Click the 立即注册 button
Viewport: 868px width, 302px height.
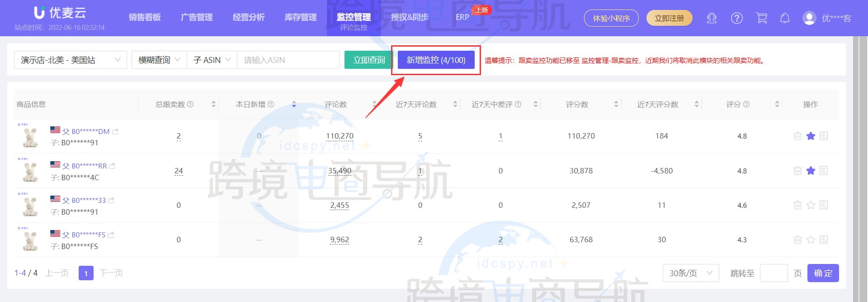[x=670, y=18]
